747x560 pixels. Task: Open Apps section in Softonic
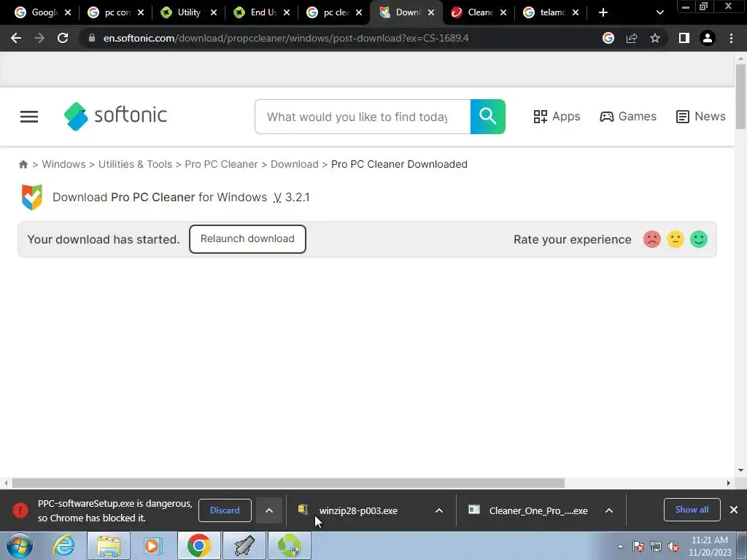[557, 117]
